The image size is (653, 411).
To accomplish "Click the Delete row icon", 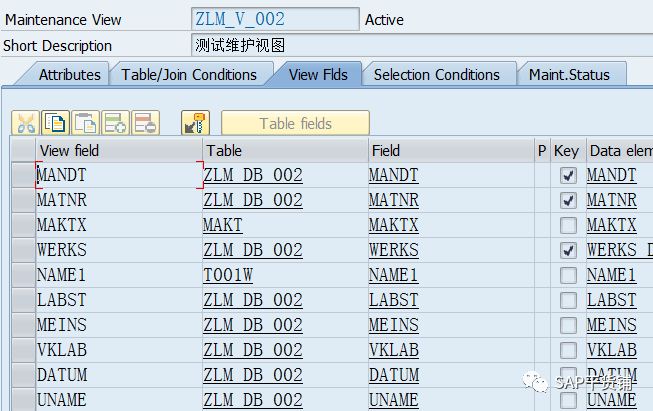I will (x=145, y=124).
